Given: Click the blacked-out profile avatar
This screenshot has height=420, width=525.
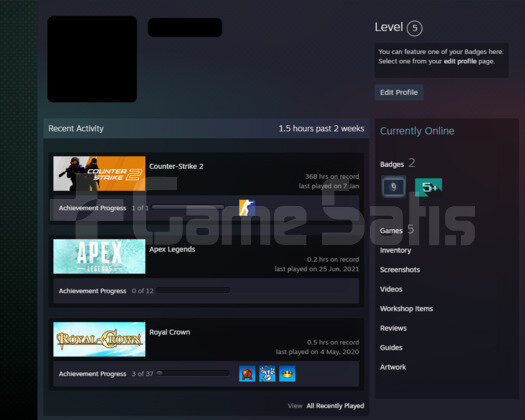Looking at the screenshot, I should (x=92, y=59).
